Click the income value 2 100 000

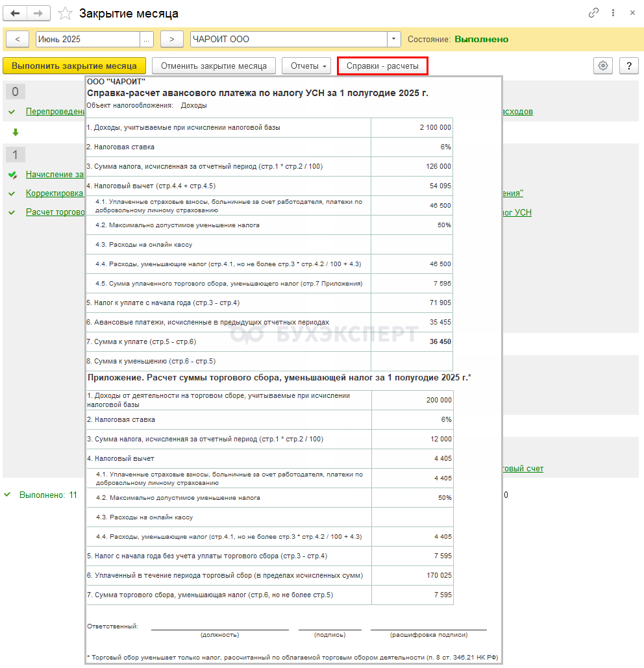(436, 127)
